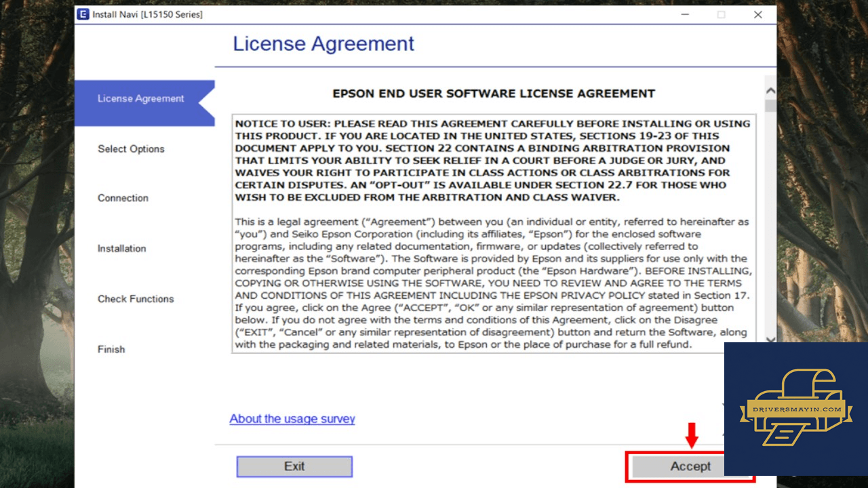Click the "Install Navi [L15150 Series]" window title
The image size is (868, 488).
pyautogui.click(x=147, y=14)
